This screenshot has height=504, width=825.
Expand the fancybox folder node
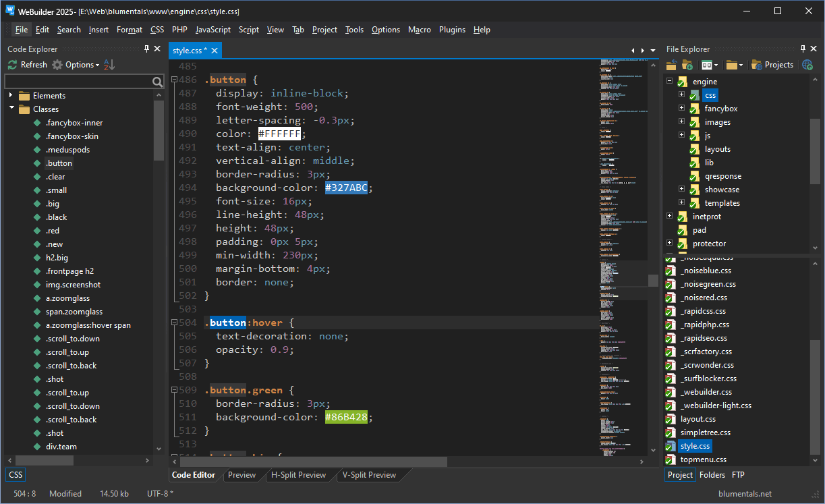[x=681, y=108]
